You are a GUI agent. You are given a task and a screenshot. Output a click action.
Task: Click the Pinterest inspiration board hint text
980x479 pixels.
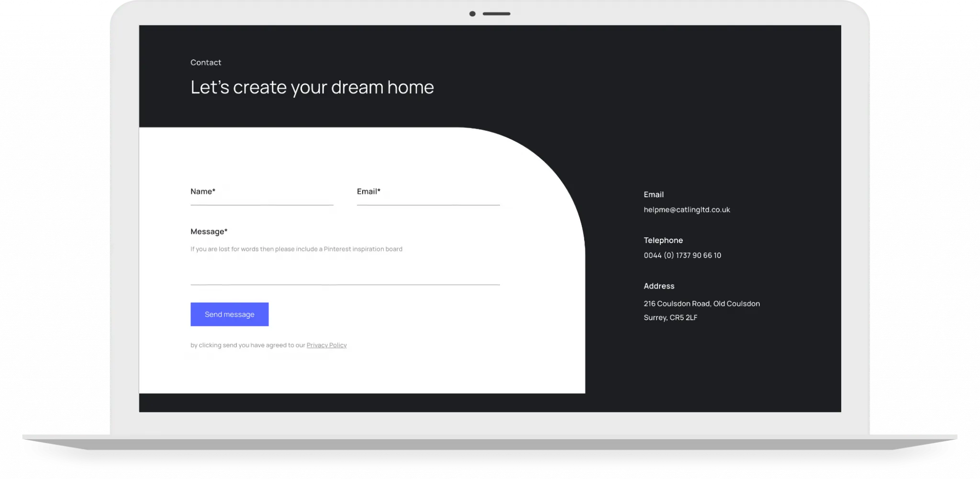tap(296, 249)
